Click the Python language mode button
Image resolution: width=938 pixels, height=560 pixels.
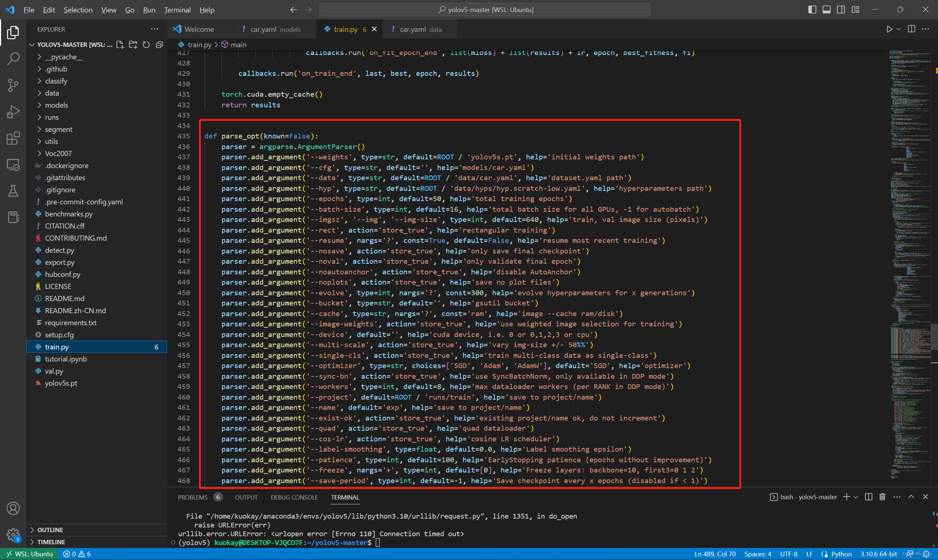[841, 554]
